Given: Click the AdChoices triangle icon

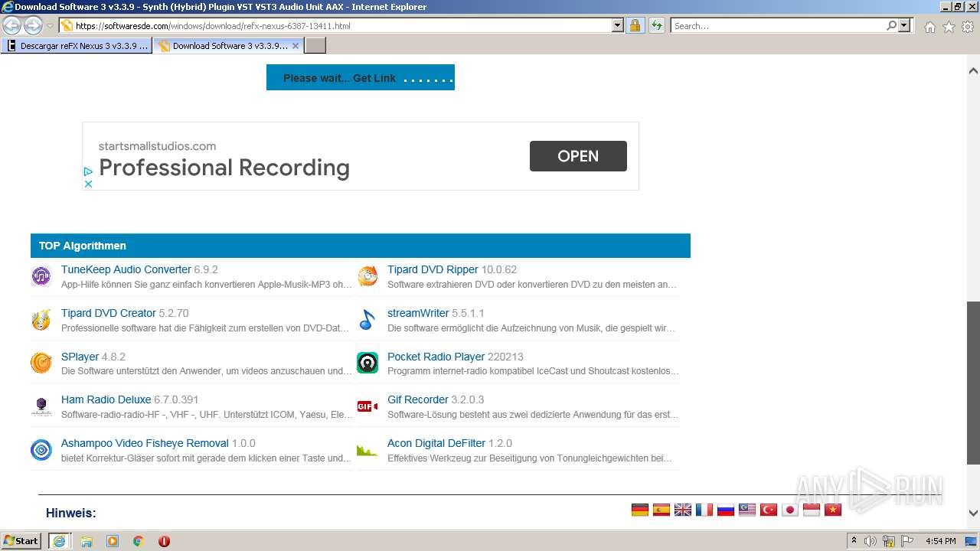Looking at the screenshot, I should click(88, 172).
